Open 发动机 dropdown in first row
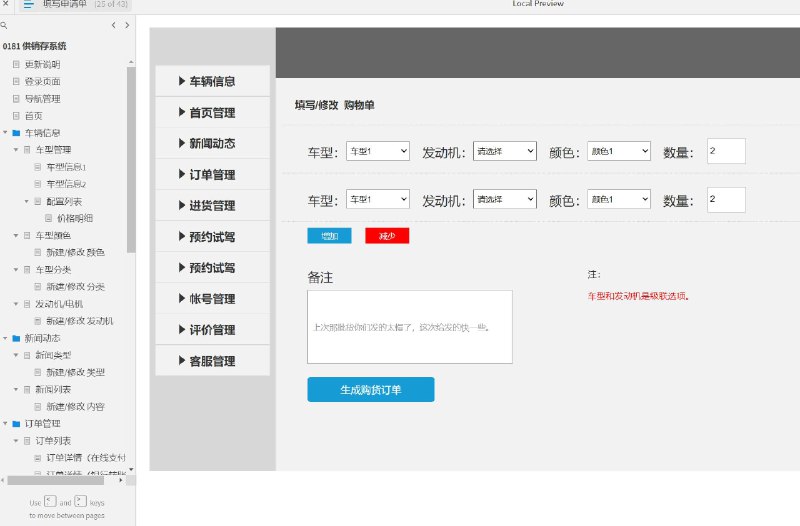Screen dimensions: 800x526 (505, 151)
